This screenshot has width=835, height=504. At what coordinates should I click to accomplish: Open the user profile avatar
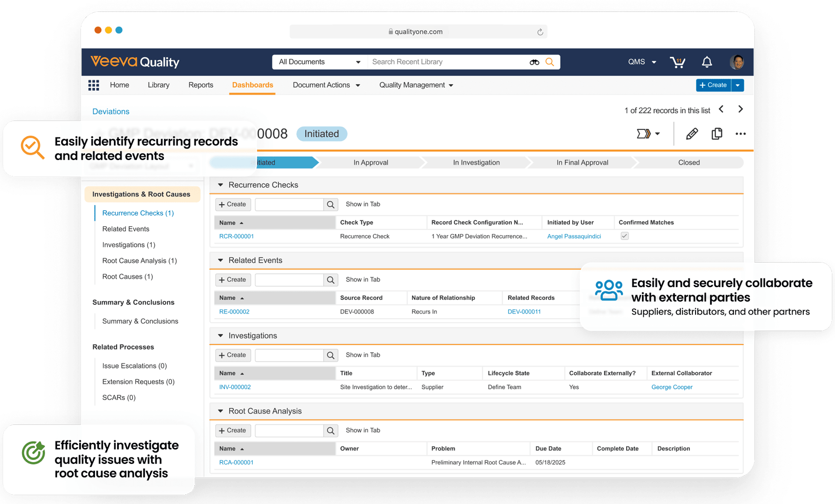point(737,62)
